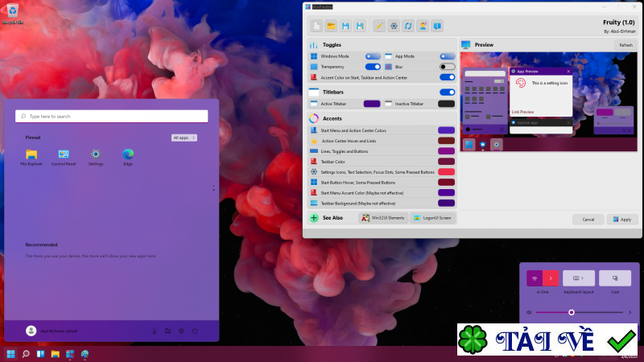Expand Wi-Fi options arrow in quick settings
Image resolution: width=644 pixels, height=362 pixels.
[x=550, y=278]
